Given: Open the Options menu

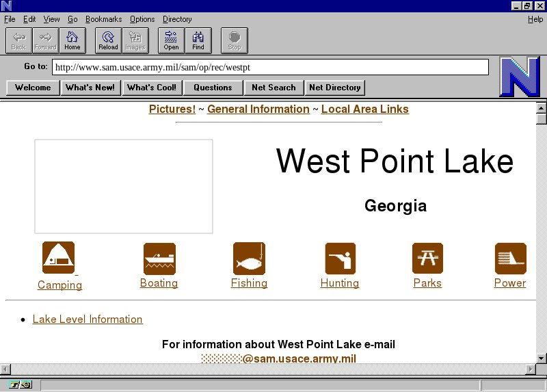Looking at the screenshot, I should [142, 19].
